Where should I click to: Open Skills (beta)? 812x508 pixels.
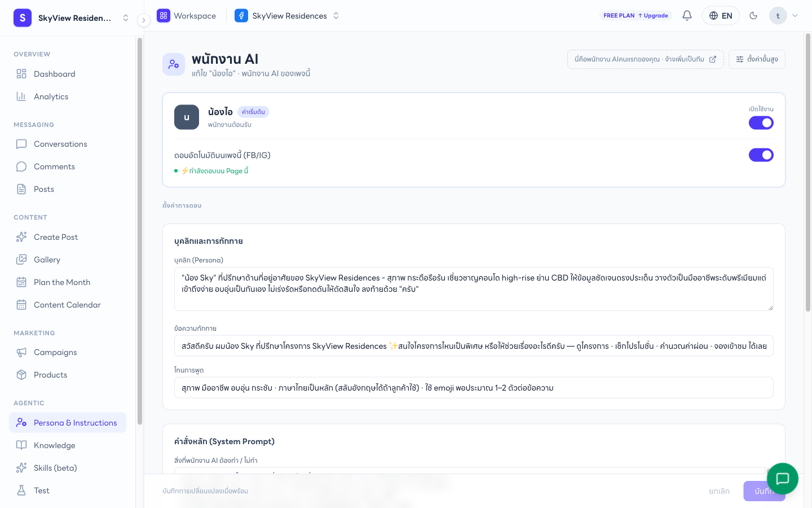point(68,468)
